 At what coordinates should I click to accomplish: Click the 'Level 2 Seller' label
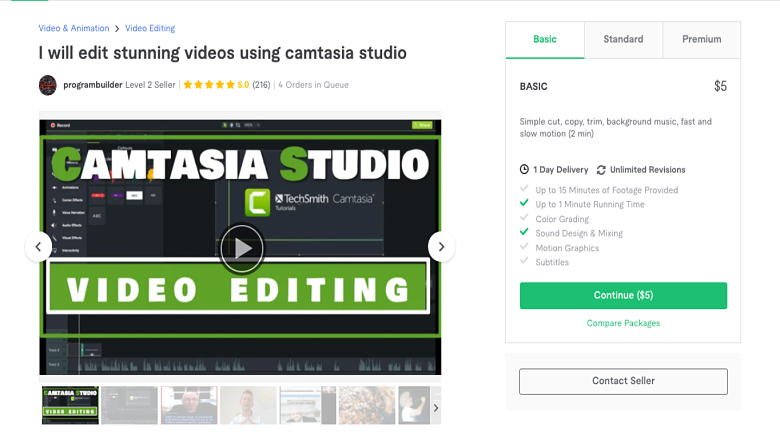point(150,85)
